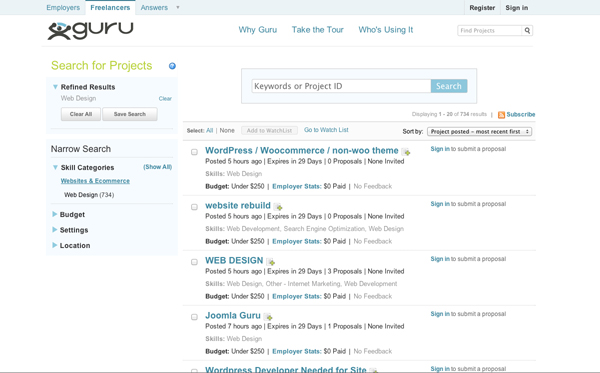
Task: Click Sign in at the top bar
Action: click(x=517, y=8)
